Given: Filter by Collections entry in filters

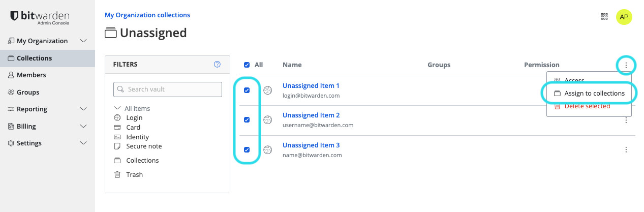Looking at the screenshot, I should tap(142, 161).
